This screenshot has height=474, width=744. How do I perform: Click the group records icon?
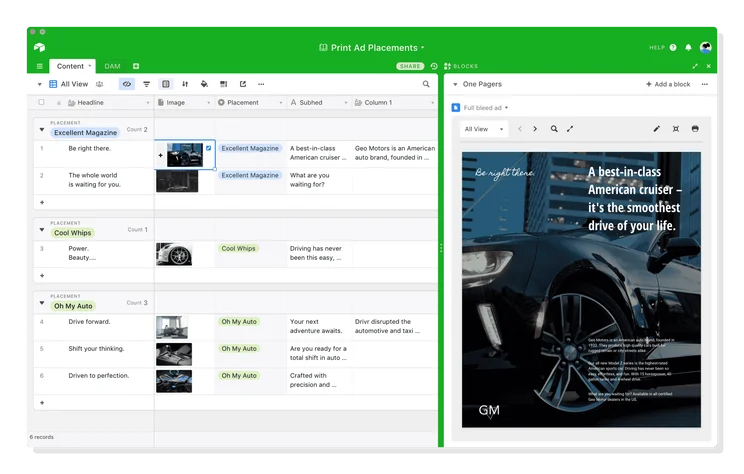[166, 84]
